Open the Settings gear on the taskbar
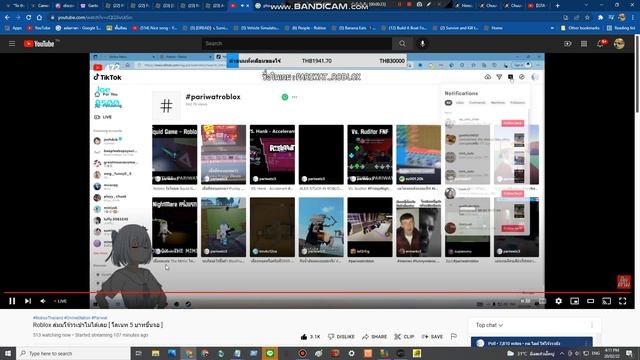This screenshot has height=360, width=640. [351, 353]
